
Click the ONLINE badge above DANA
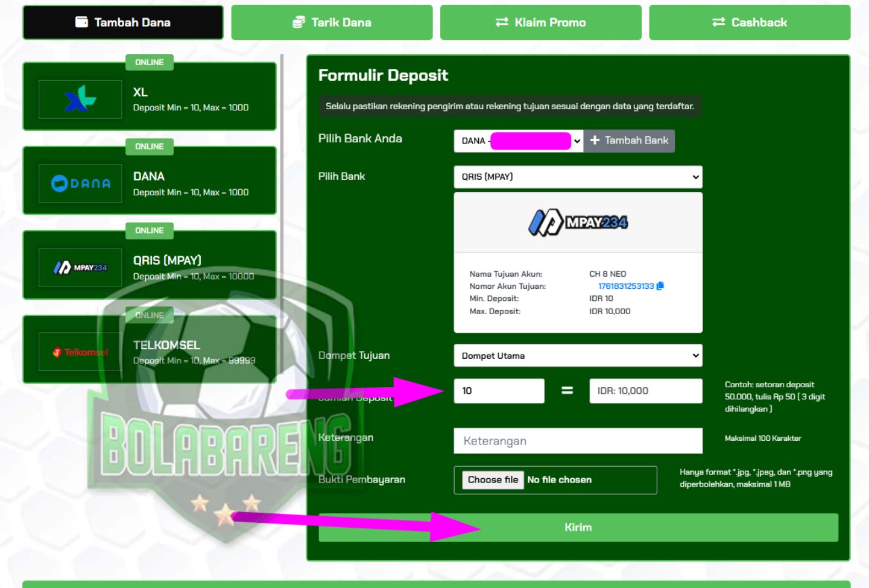150,147
